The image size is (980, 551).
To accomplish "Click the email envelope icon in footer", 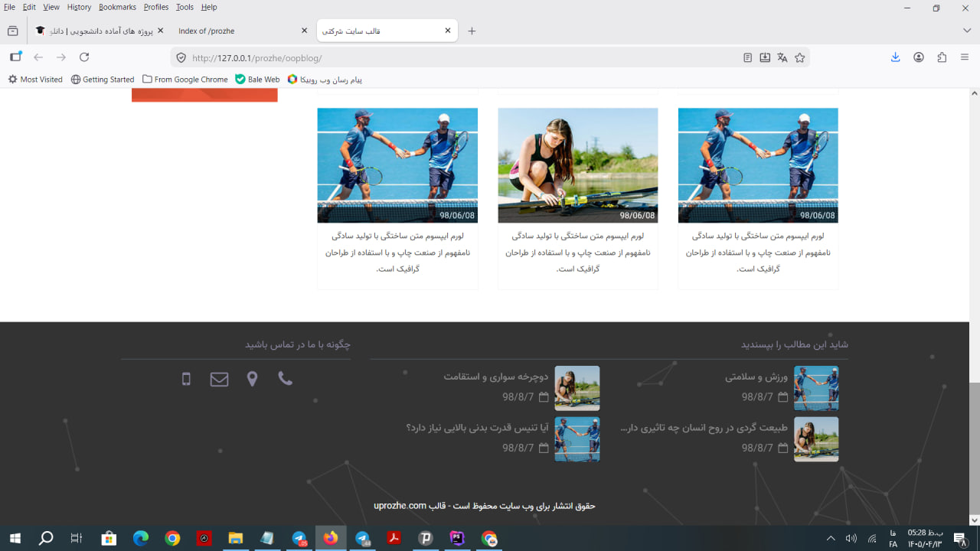I will [219, 380].
